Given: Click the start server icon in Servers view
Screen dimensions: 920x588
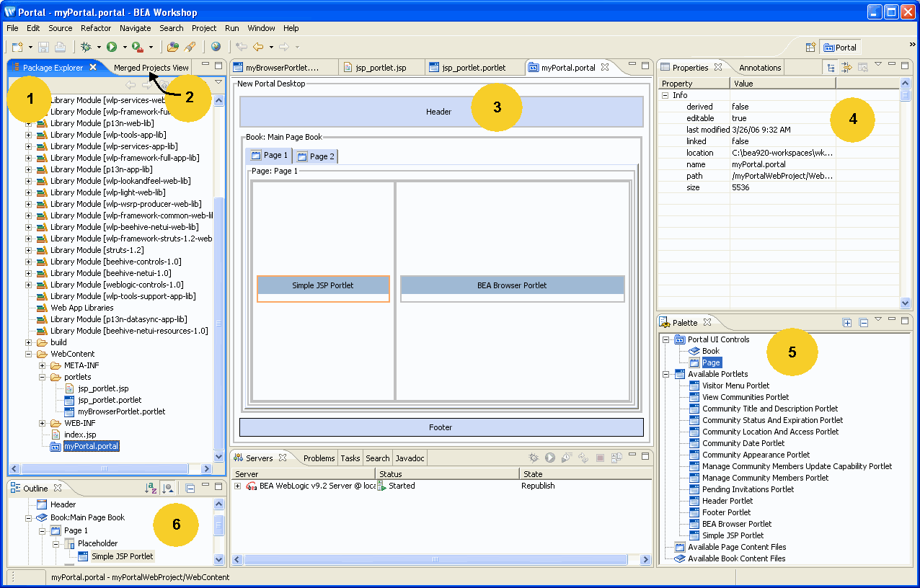Looking at the screenshot, I should (550, 458).
